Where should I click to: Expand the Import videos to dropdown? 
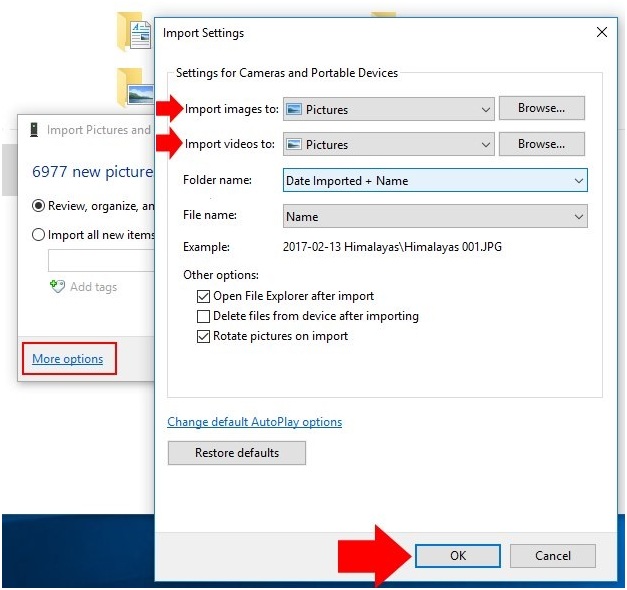pos(486,145)
